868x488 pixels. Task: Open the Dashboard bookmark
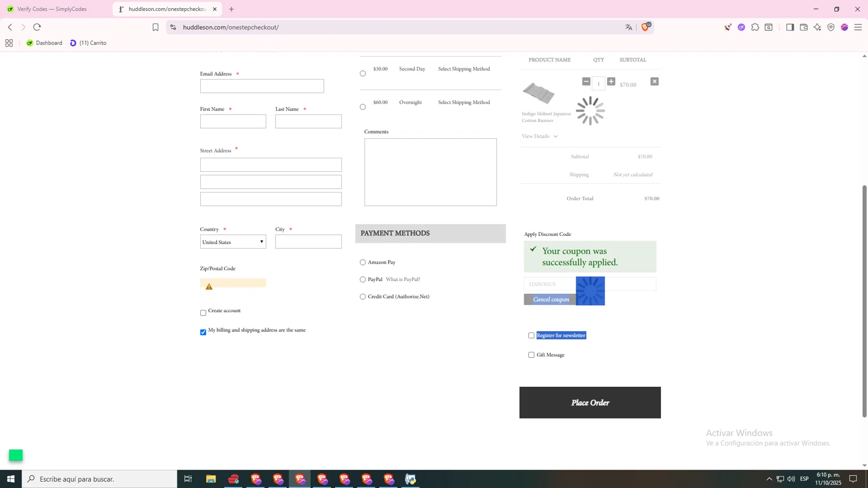click(45, 43)
